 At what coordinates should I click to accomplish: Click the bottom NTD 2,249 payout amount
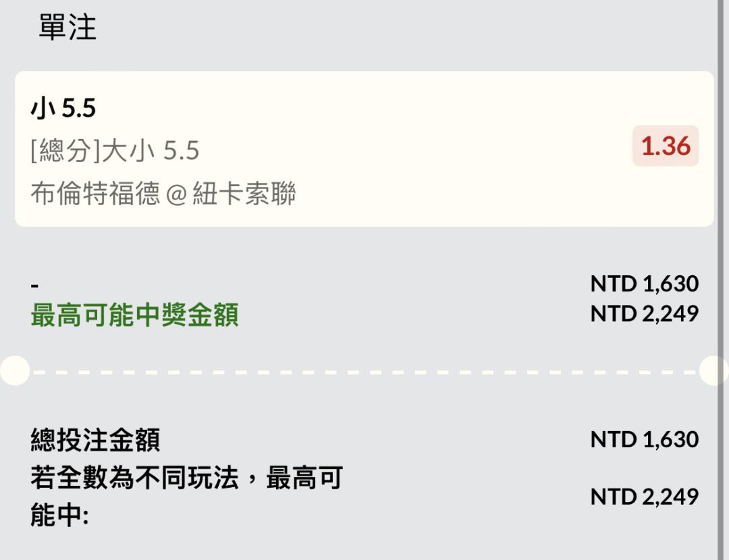(644, 497)
